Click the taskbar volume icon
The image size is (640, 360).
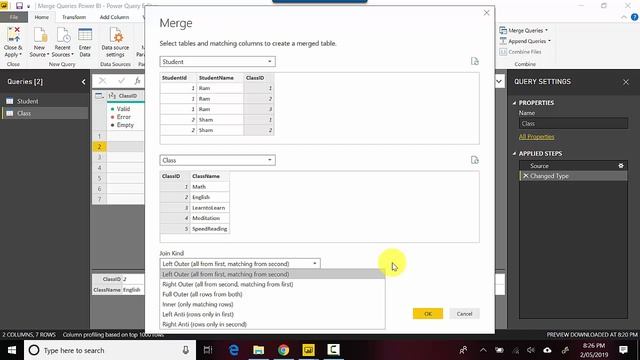[531, 350]
